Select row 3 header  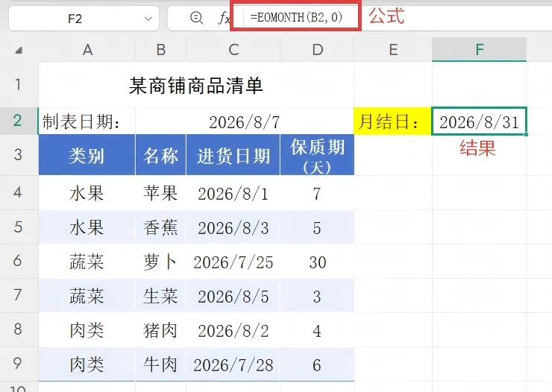click(x=19, y=155)
